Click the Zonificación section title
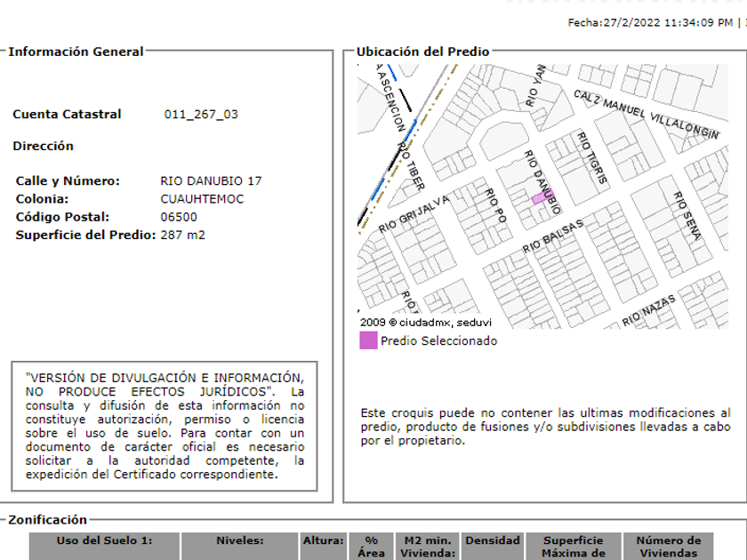747x560 pixels. (48, 519)
